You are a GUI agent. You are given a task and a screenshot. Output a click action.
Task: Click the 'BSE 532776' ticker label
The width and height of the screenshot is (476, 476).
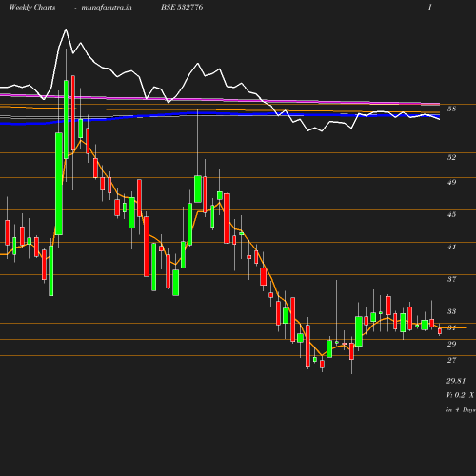point(182,7)
